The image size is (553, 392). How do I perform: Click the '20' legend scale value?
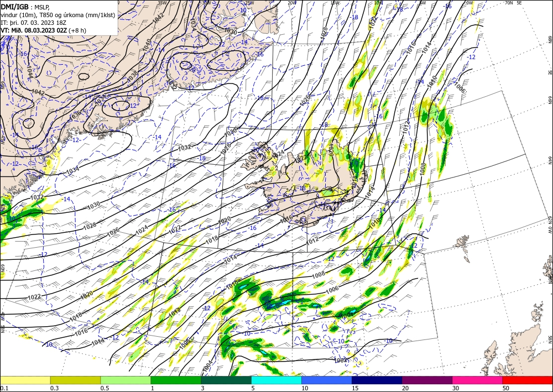(405, 388)
